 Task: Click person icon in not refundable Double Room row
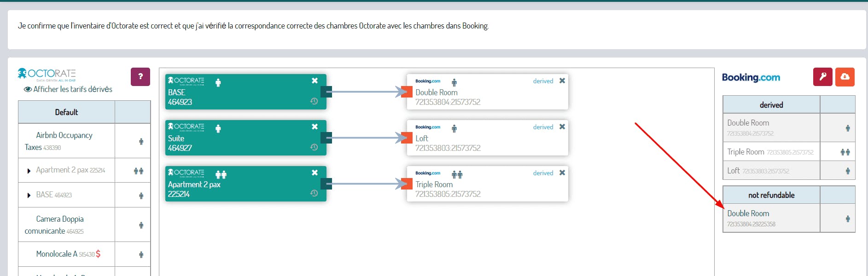click(848, 219)
